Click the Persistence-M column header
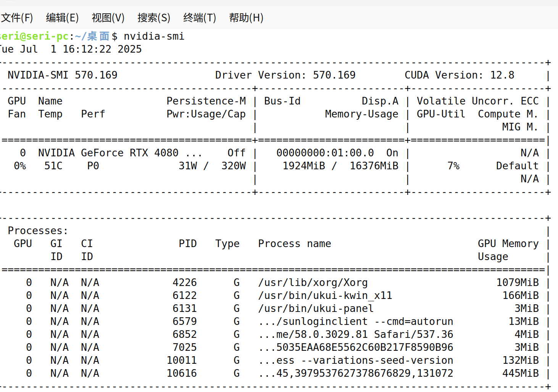 [x=206, y=101]
